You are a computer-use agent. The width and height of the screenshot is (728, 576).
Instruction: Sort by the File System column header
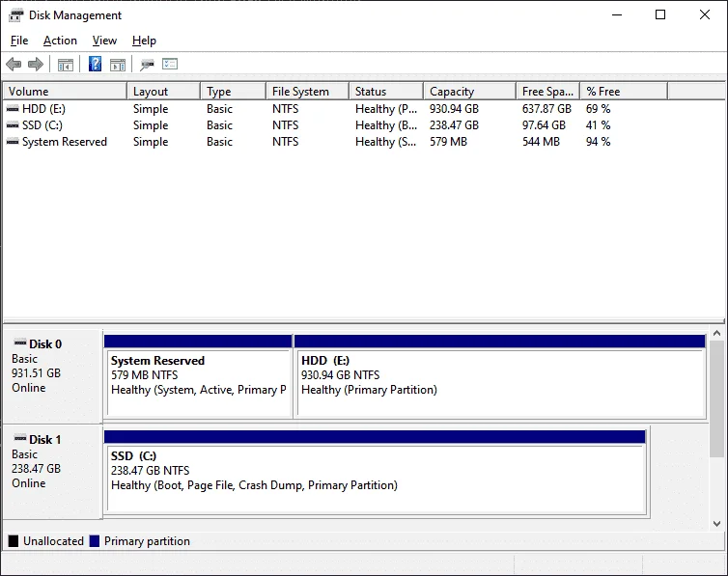pos(307,92)
